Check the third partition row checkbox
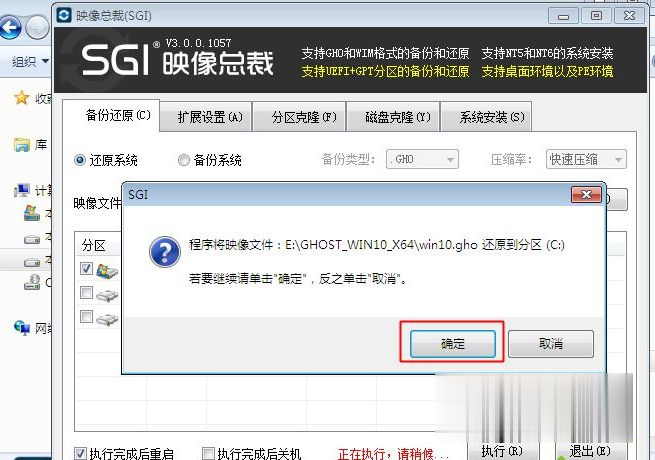 pyautogui.click(x=86, y=316)
